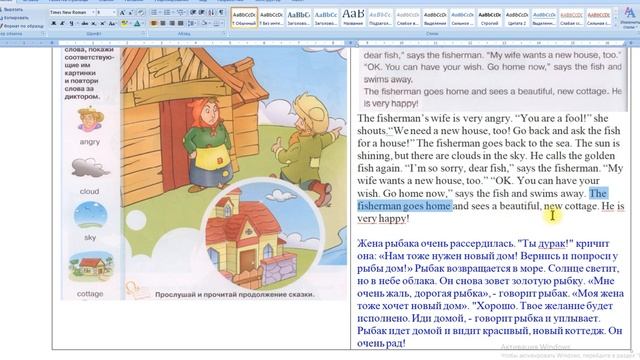640x360 pixels.
Task: Apply a multilevel list
Action: click(180, 13)
